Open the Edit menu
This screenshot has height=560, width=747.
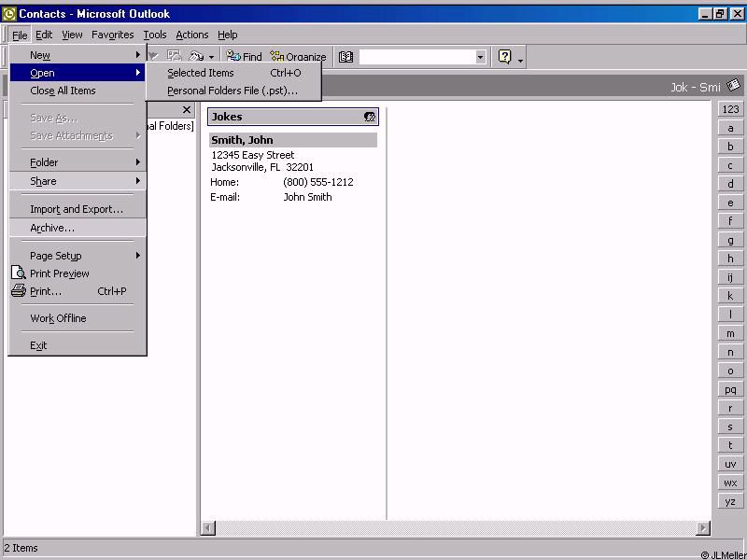tap(44, 35)
